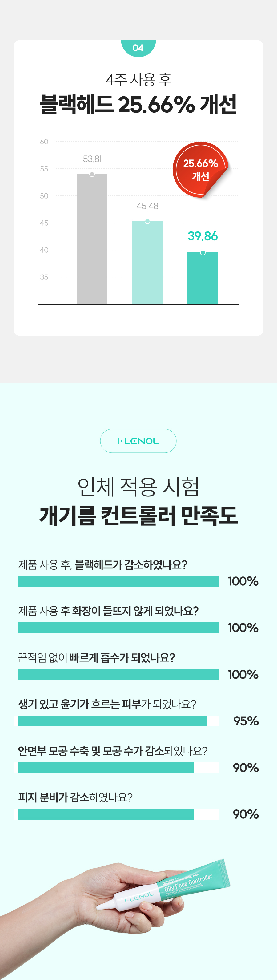Click the data point atop the 45.48 bar
This screenshot has height=980, width=277.
click(x=147, y=221)
